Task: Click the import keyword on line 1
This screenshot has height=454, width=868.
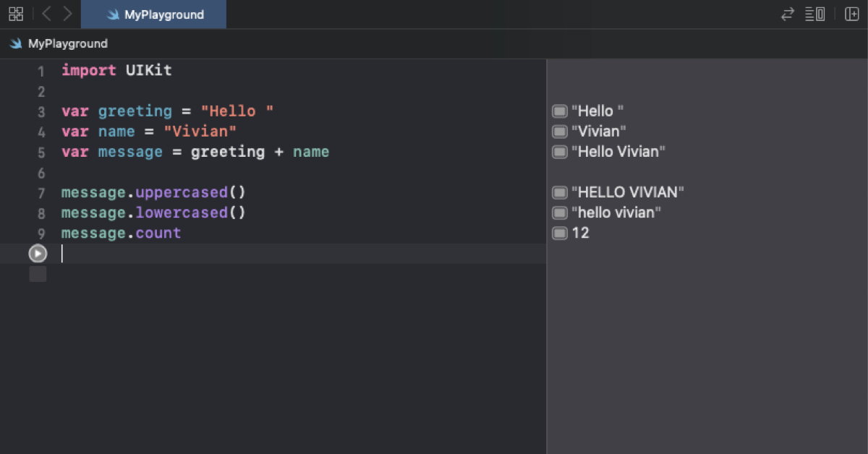Action: click(89, 71)
